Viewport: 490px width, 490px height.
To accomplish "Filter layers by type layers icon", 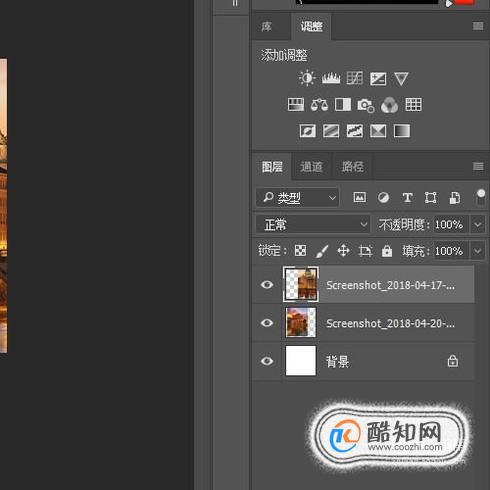I will pyautogui.click(x=407, y=198).
